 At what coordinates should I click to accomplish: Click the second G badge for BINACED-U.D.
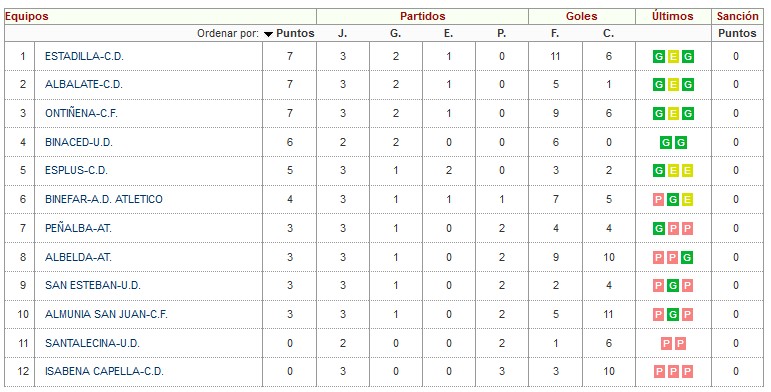click(x=681, y=143)
